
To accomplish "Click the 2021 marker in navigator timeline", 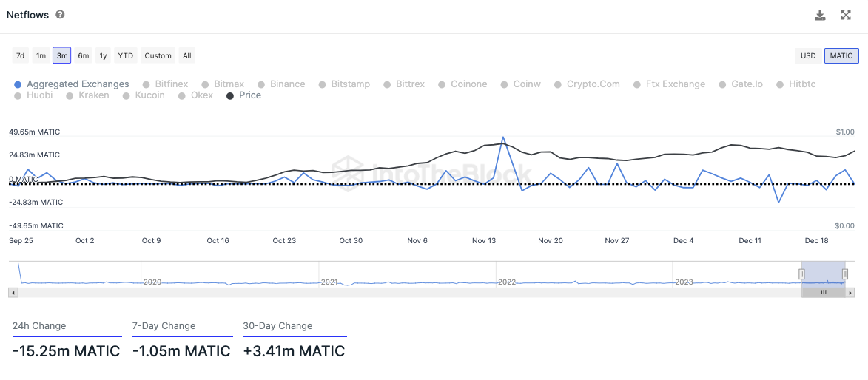I will 329,282.
